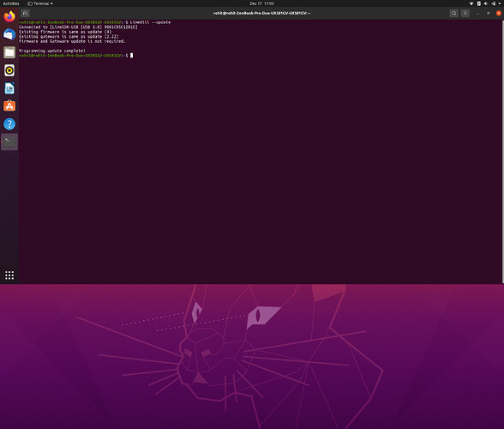The height and width of the screenshot is (429, 504).
Task: Click the 'Existing gateware is same as update' line
Action: tap(69, 37)
